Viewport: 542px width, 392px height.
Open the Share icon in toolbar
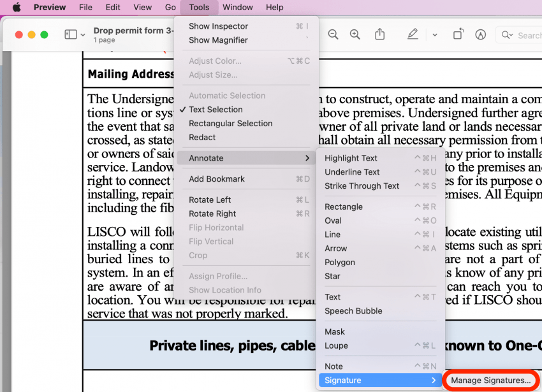click(380, 35)
